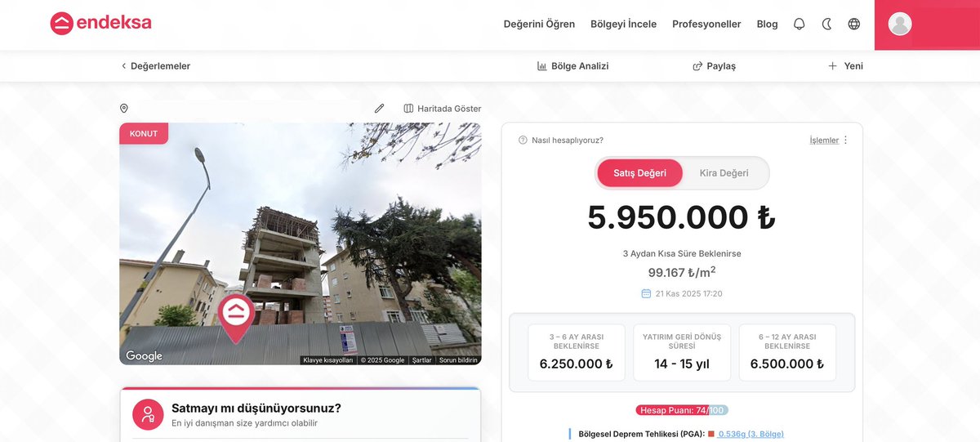
Task: Open Profesyoneller menu
Action: pyautogui.click(x=706, y=25)
